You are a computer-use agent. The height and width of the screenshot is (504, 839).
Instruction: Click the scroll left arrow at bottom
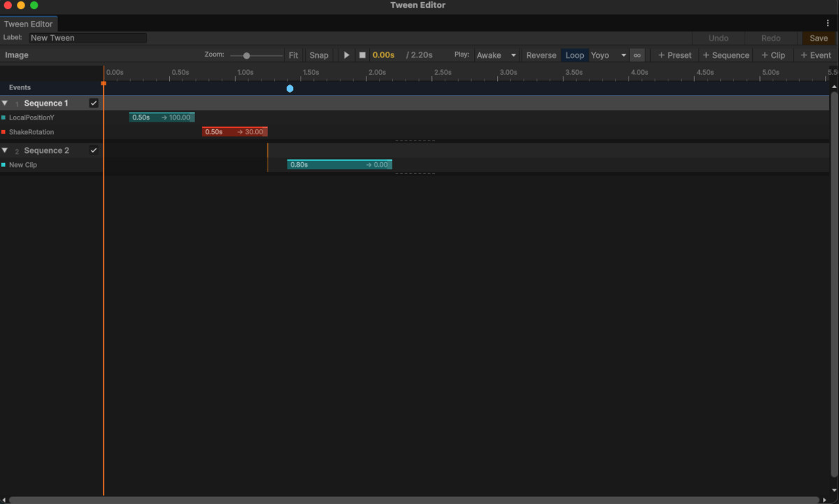pyautogui.click(x=3, y=500)
